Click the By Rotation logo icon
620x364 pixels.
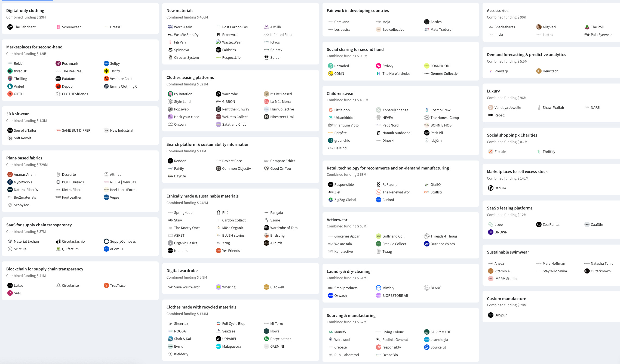click(170, 94)
